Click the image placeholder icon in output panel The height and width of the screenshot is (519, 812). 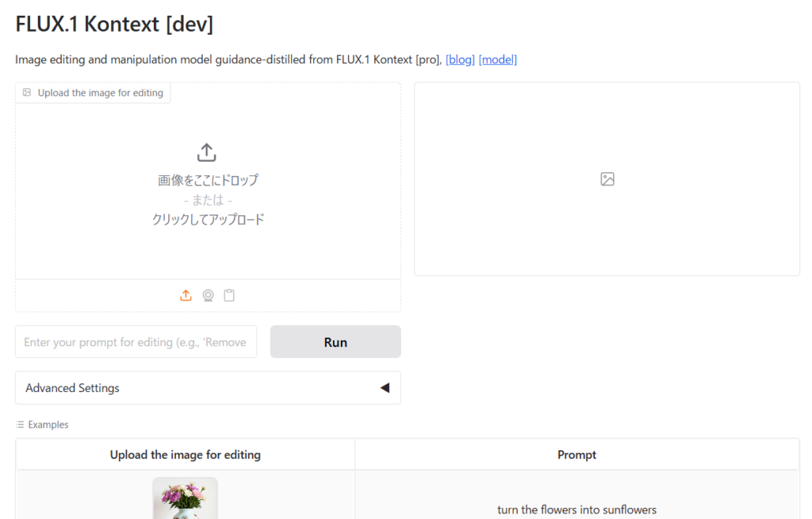607,179
